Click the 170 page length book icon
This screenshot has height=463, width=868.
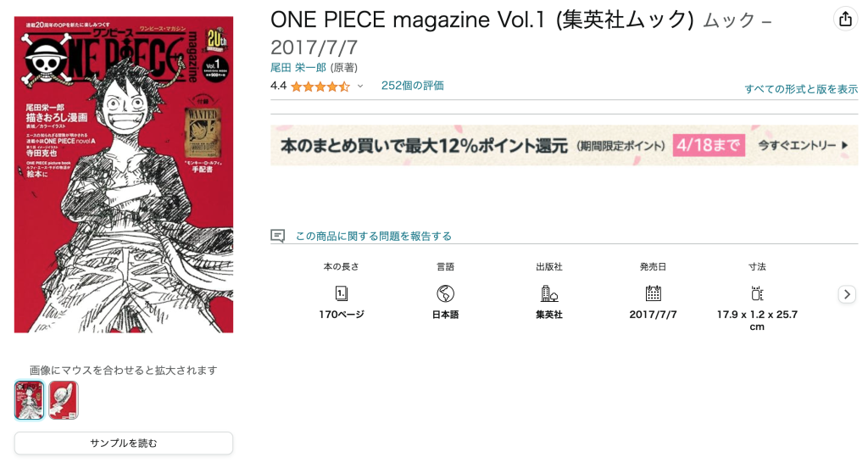tap(341, 293)
